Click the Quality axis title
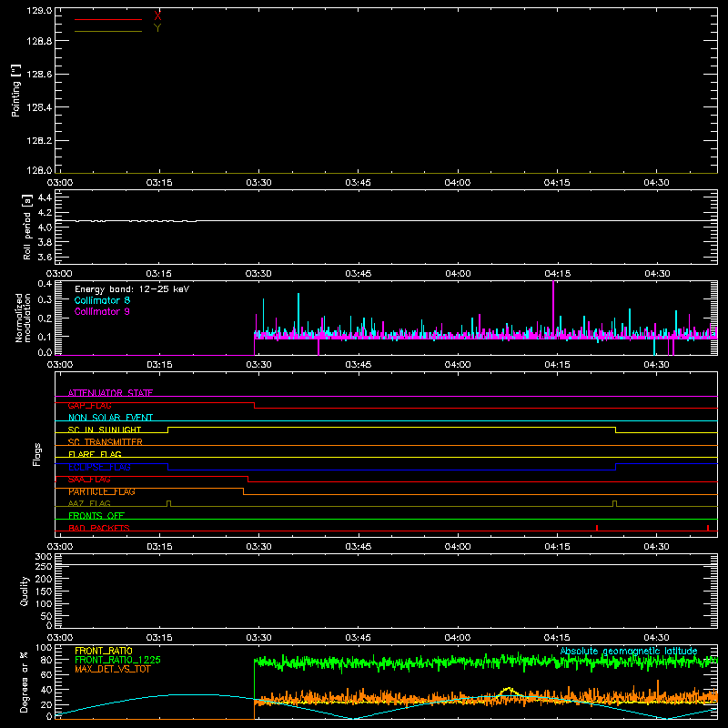The width and height of the screenshot is (728, 728). 25,591
